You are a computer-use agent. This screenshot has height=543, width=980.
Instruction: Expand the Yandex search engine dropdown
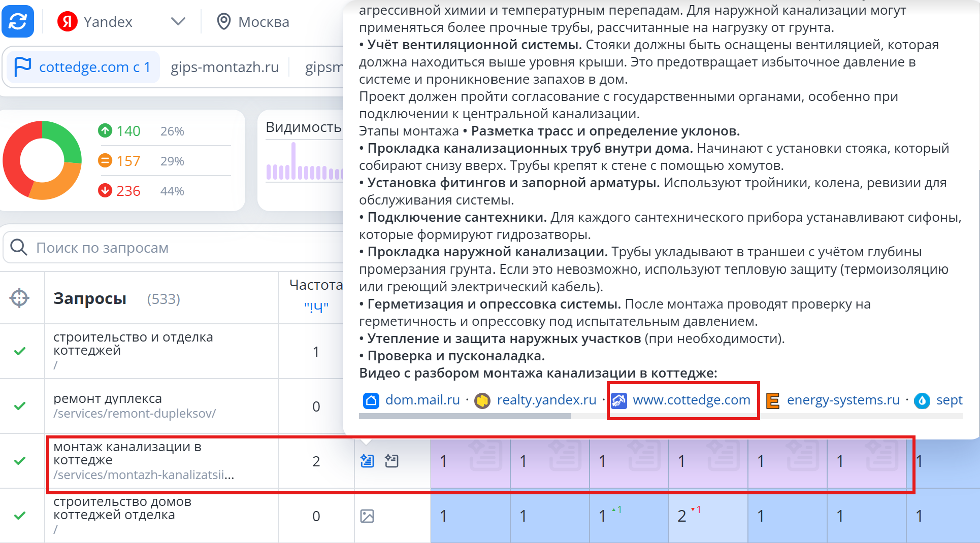click(178, 21)
